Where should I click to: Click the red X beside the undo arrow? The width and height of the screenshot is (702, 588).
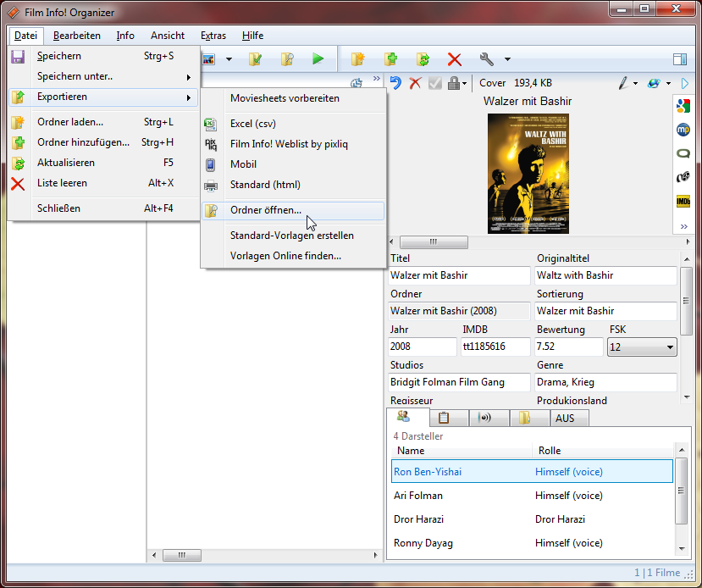point(416,83)
